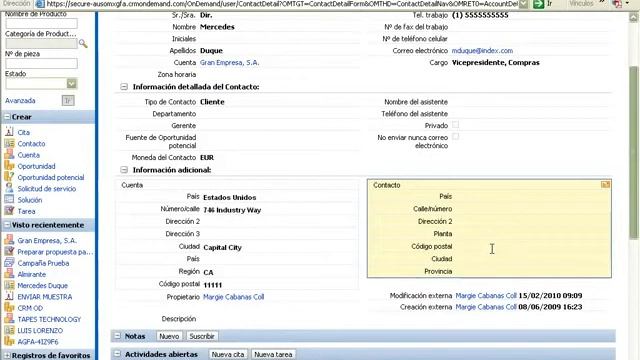Click the Nº de pieza input field

pos(41,63)
